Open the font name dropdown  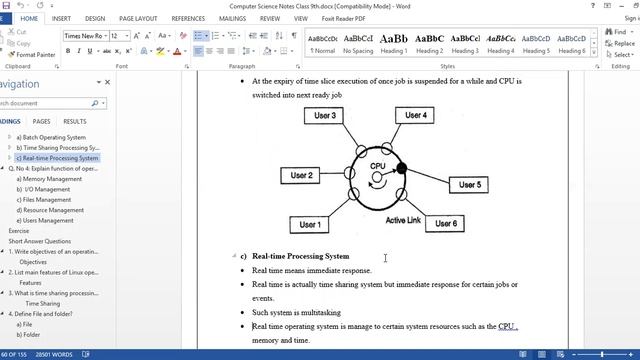pyautogui.click(x=106, y=36)
